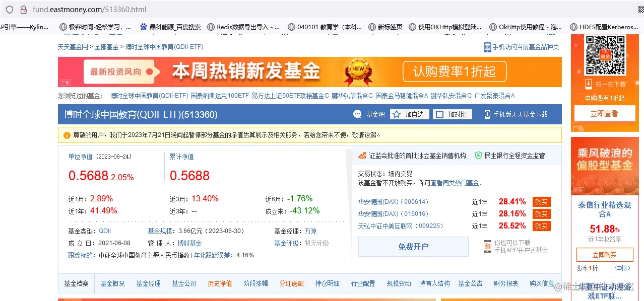Click 购买 for 华安德国(DAX)(000614)

click(x=541, y=202)
